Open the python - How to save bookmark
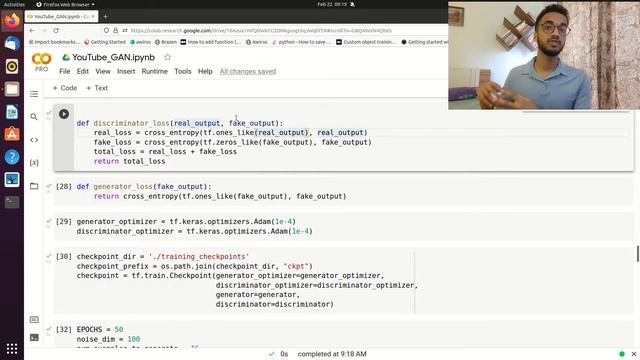Screen dimensions: 640x360 click(x=301, y=42)
